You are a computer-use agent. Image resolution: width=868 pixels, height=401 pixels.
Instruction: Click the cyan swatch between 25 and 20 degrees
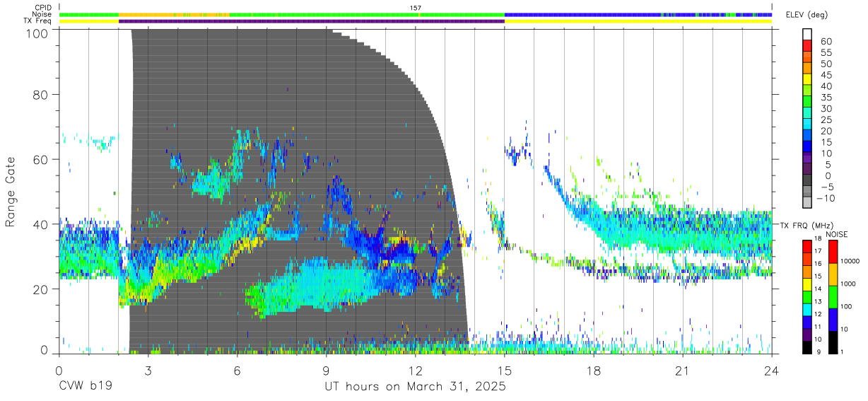[807, 125]
